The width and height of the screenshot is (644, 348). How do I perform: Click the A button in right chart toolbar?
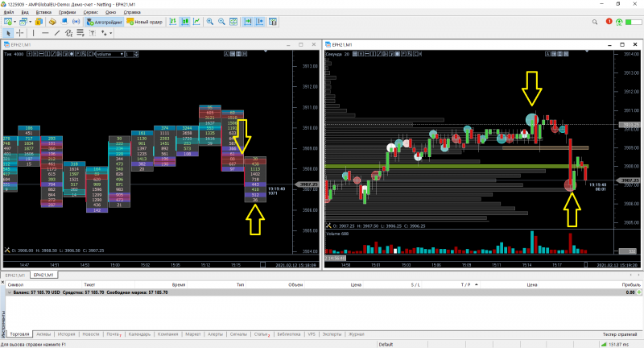547,54
